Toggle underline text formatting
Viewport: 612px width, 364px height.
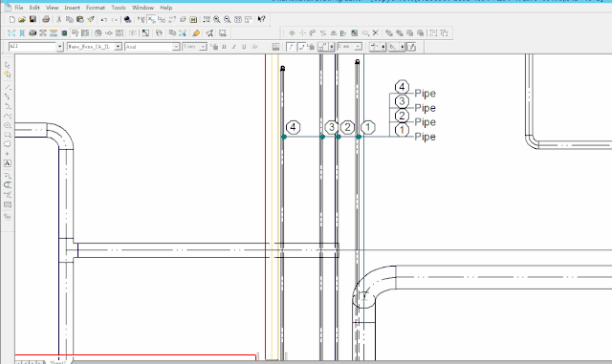244,47
